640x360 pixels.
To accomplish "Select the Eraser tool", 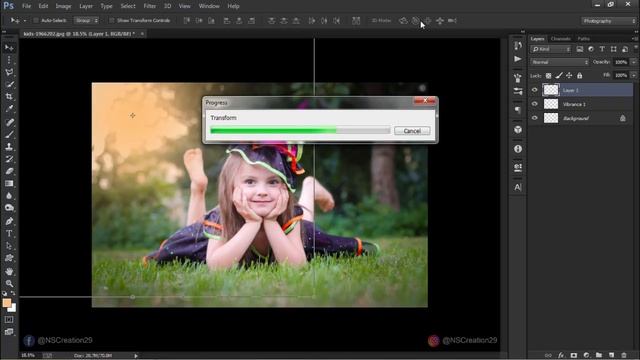I will tap(9, 171).
